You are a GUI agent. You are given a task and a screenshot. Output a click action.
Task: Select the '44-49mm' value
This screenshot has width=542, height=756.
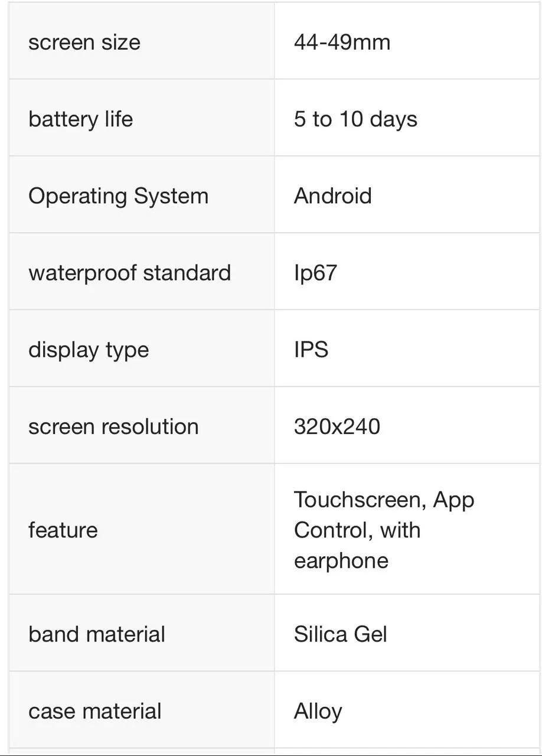pyautogui.click(x=342, y=42)
